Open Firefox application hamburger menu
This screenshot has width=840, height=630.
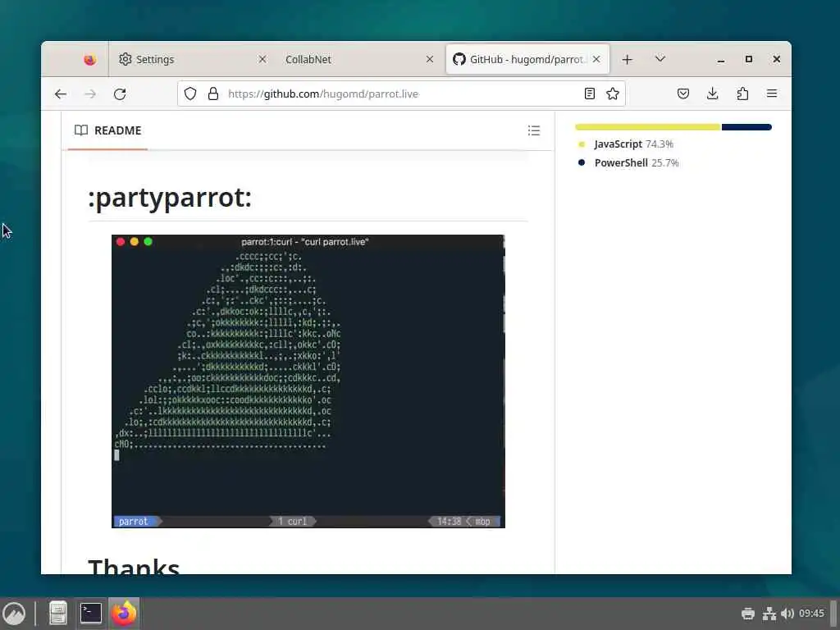click(772, 94)
